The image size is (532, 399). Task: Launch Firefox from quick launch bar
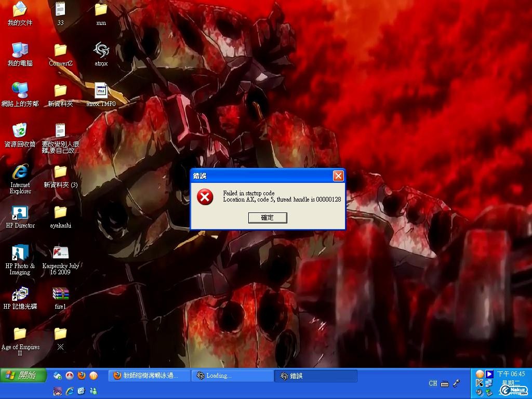[x=82, y=375]
